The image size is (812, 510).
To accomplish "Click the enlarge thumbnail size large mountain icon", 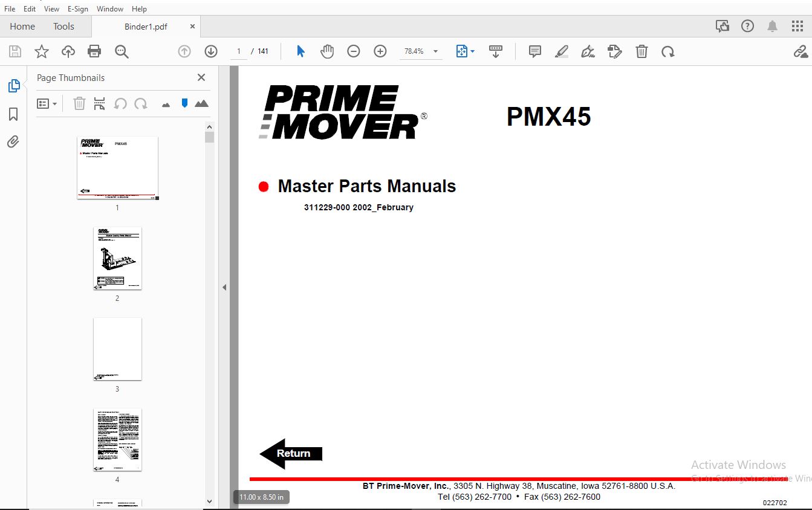I will coord(202,104).
